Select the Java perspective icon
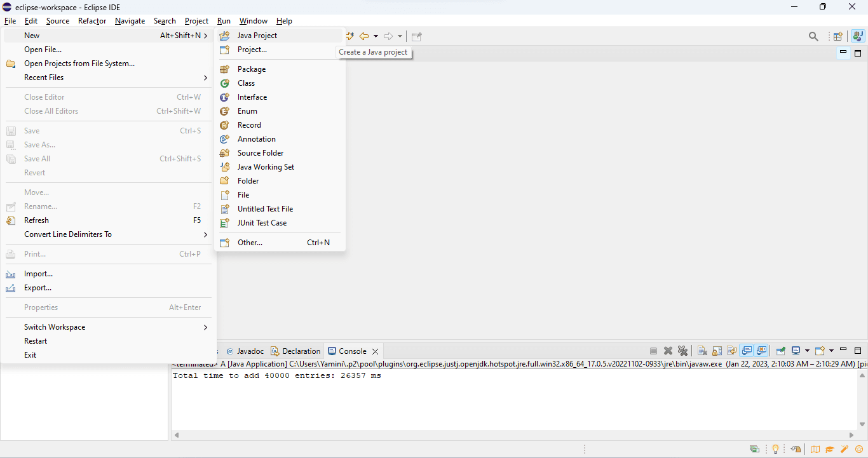This screenshot has height=458, width=868. [858, 36]
